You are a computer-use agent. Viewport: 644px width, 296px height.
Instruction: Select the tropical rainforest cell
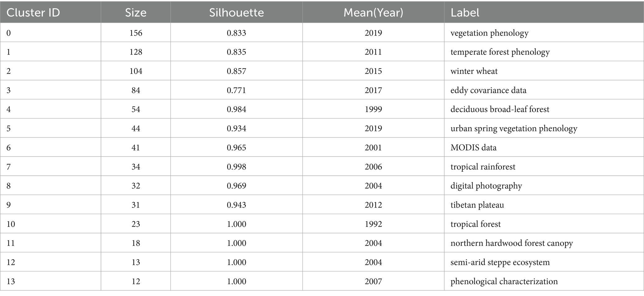point(483,167)
